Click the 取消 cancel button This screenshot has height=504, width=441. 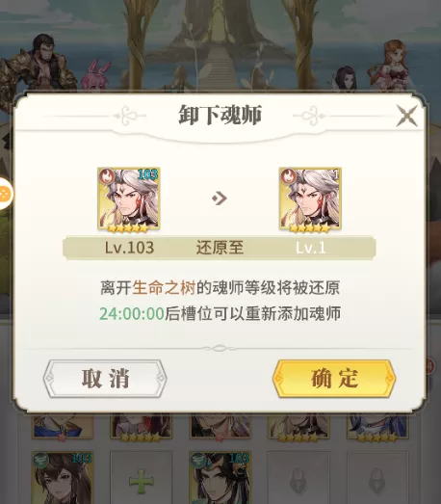pyautogui.click(x=105, y=379)
